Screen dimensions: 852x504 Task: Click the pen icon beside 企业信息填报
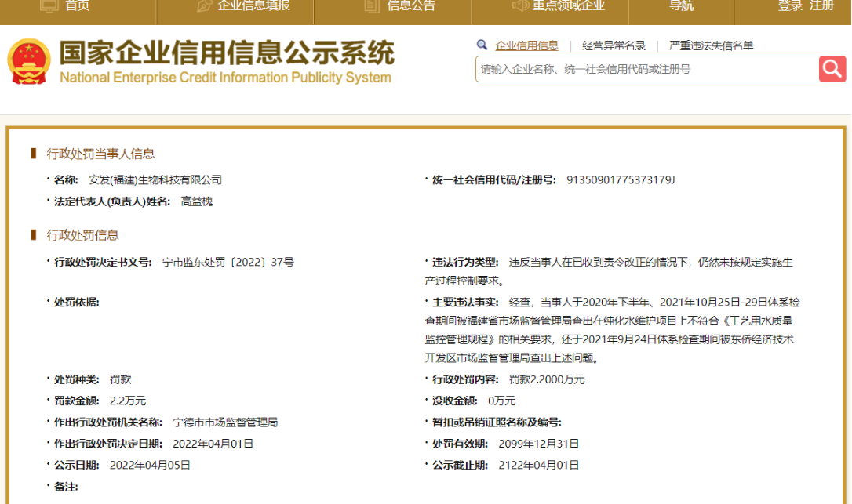pos(204,5)
